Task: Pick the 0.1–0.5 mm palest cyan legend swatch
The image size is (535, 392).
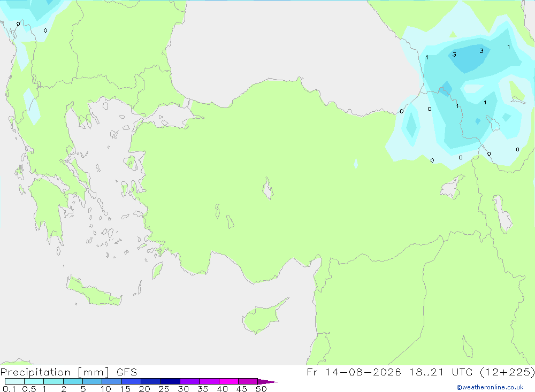Action: (x=14, y=381)
